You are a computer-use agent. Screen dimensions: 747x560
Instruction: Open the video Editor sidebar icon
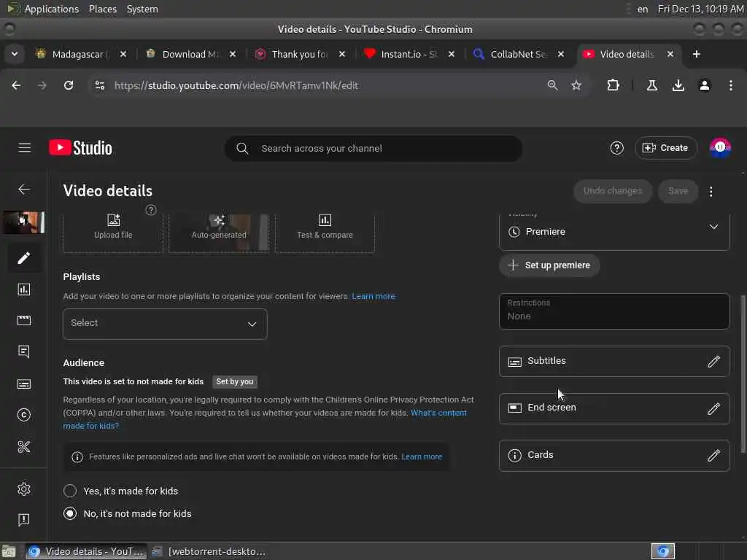[x=24, y=321]
